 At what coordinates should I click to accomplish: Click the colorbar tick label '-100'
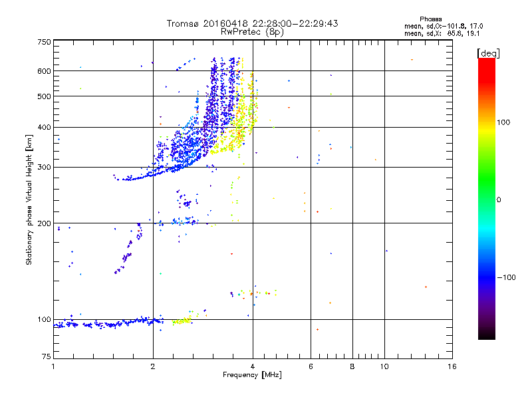[506, 277]
